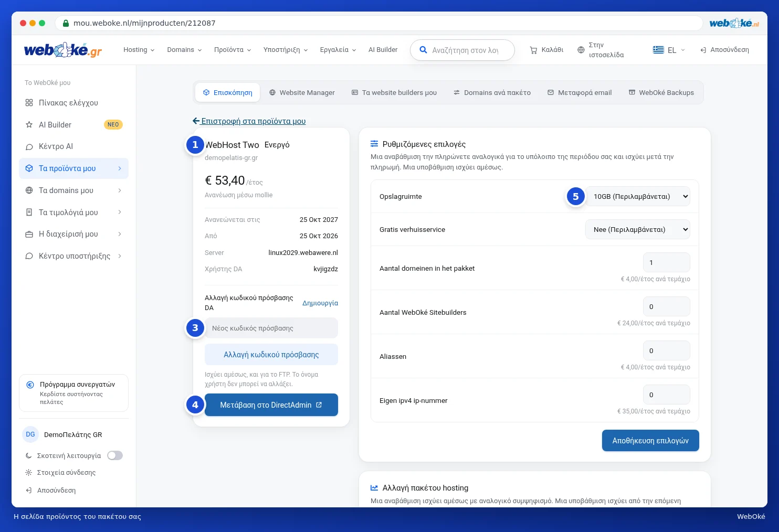Open the Μεταφορά email tab
Viewport: 779px width, 532px height.
(x=580, y=93)
